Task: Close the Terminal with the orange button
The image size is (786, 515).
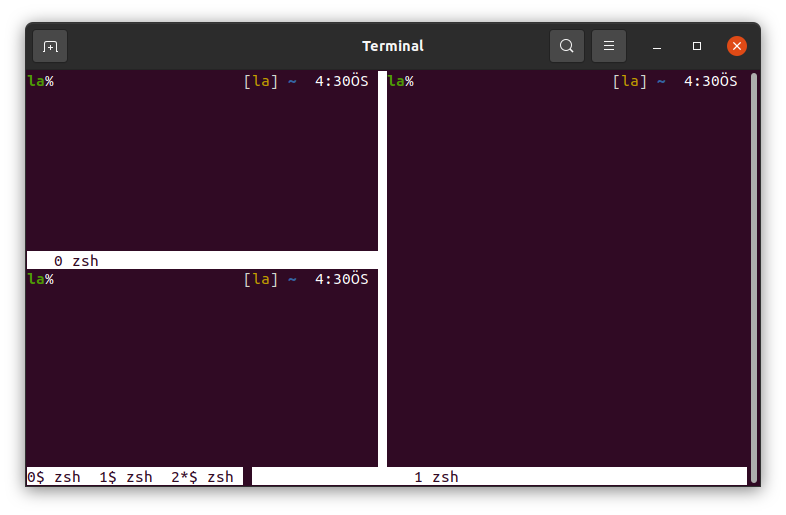Action: [737, 46]
